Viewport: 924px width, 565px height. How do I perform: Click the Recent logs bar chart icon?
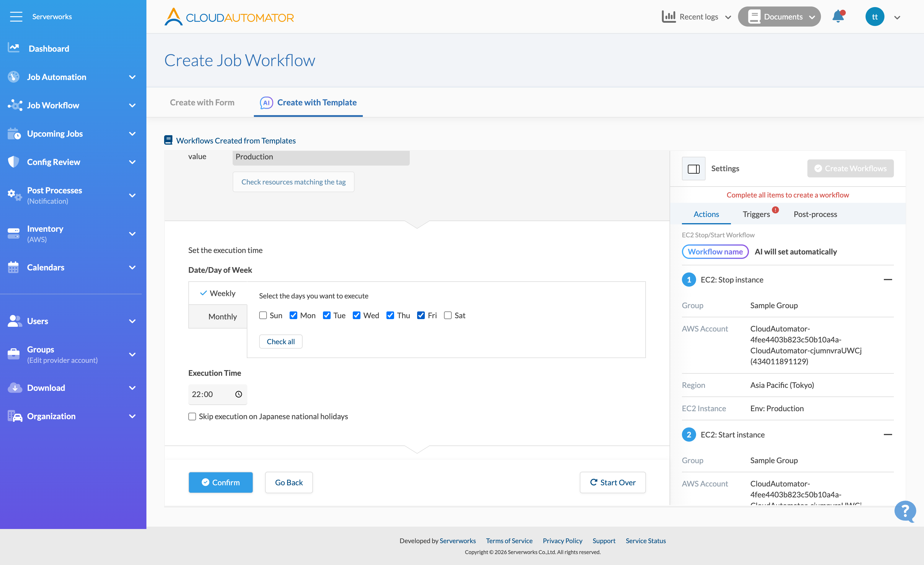coord(669,17)
